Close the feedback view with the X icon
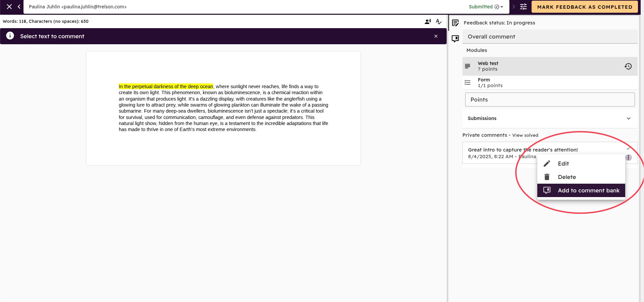 click(x=9, y=7)
